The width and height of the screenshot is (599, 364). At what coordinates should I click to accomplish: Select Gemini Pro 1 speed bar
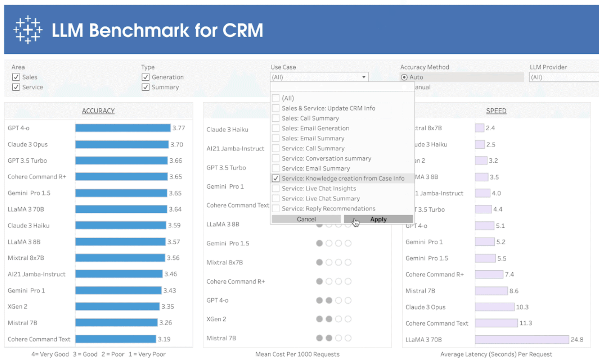(485, 242)
